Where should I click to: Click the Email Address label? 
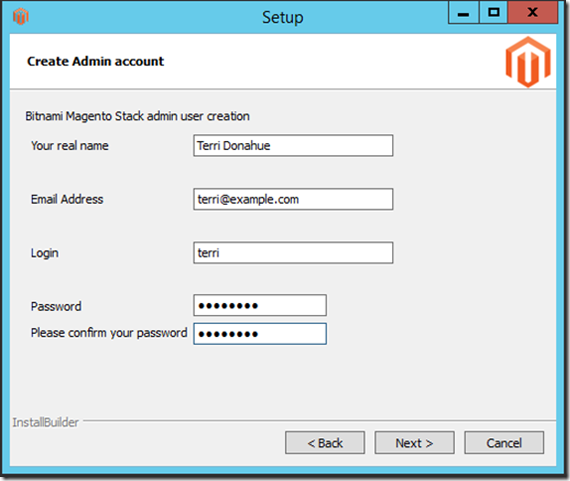[67, 199]
